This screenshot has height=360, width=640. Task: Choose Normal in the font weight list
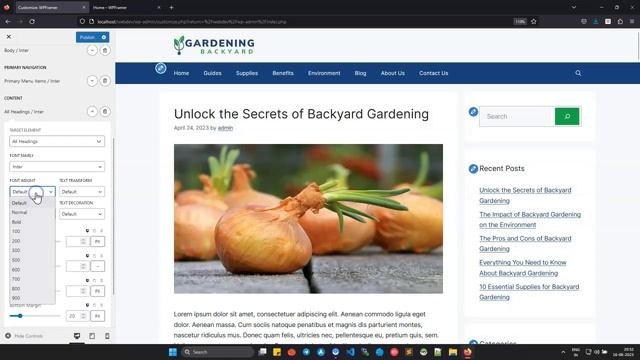pyautogui.click(x=32, y=212)
